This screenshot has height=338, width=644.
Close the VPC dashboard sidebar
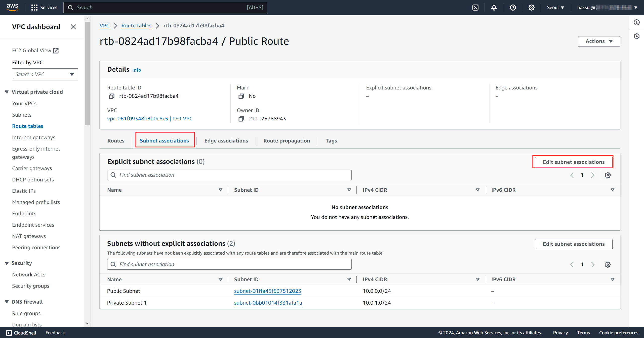73,27
